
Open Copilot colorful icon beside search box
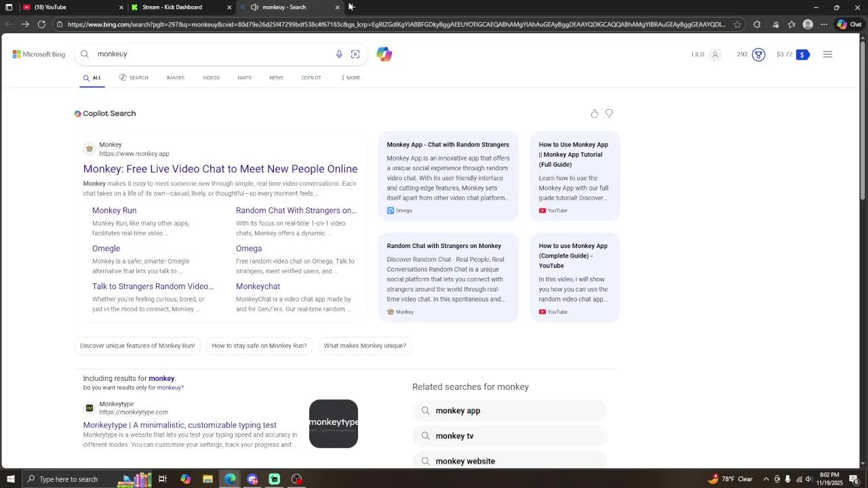(384, 54)
